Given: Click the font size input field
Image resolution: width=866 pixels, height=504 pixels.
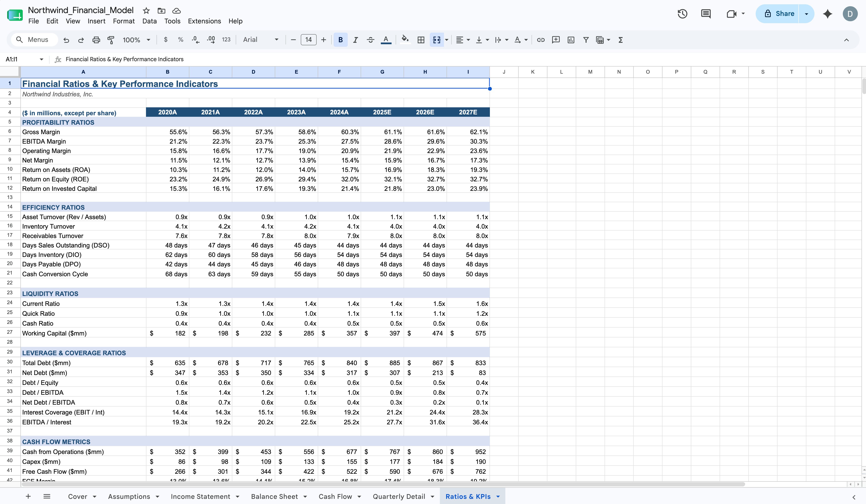Looking at the screenshot, I should tap(308, 40).
